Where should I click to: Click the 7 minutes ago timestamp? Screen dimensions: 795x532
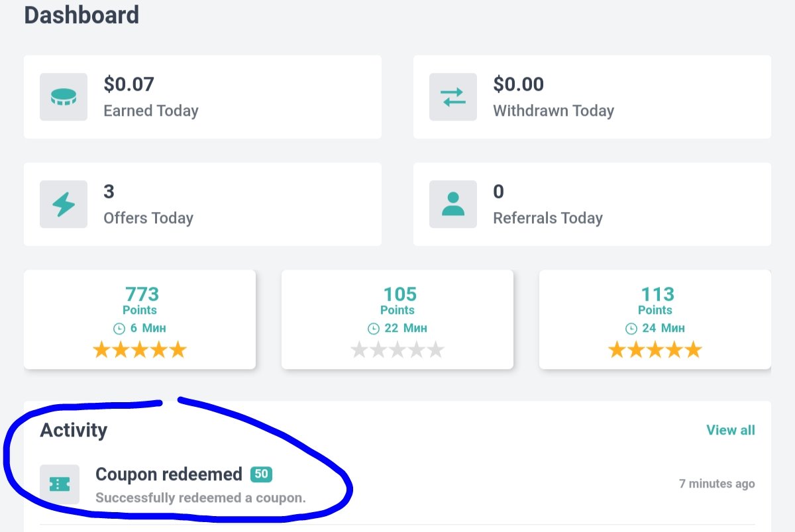click(717, 484)
